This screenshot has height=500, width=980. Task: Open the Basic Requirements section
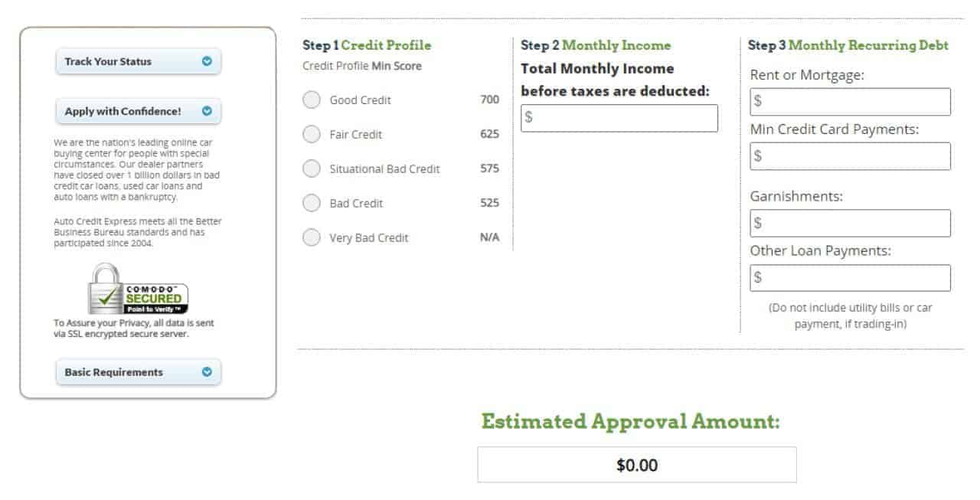tap(139, 372)
